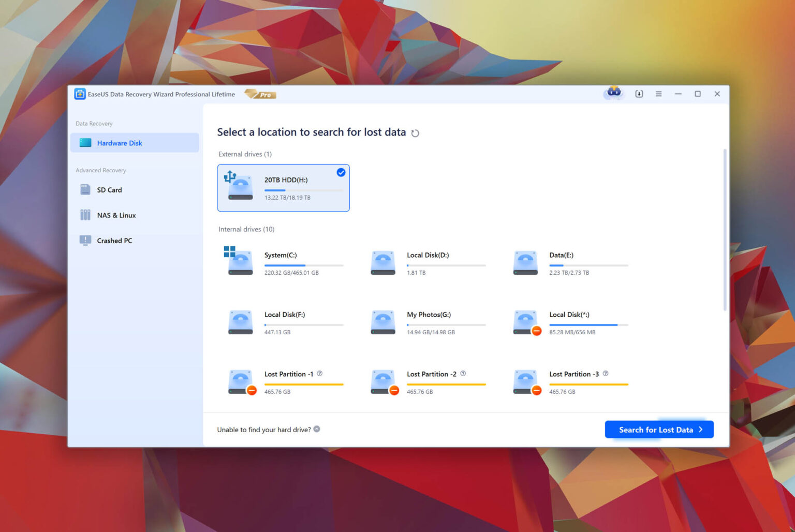Collapse the 'Unable to find your hard drive?' tip

[317, 429]
